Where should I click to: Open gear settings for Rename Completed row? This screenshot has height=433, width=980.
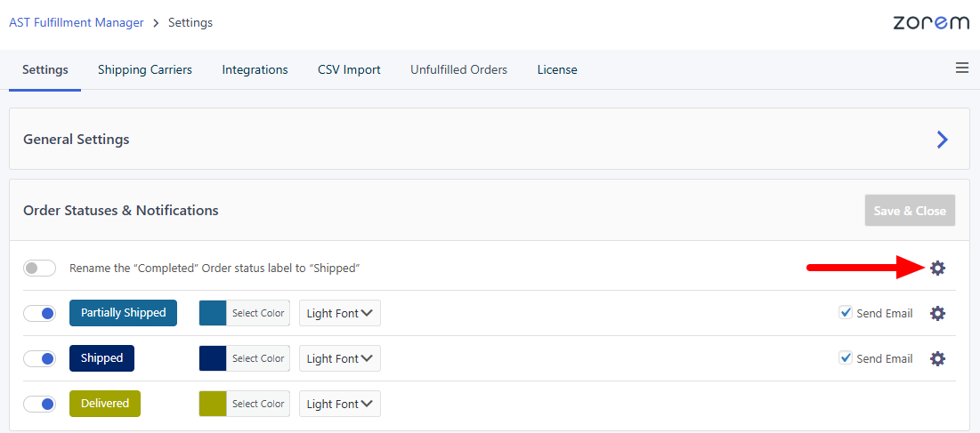click(937, 268)
